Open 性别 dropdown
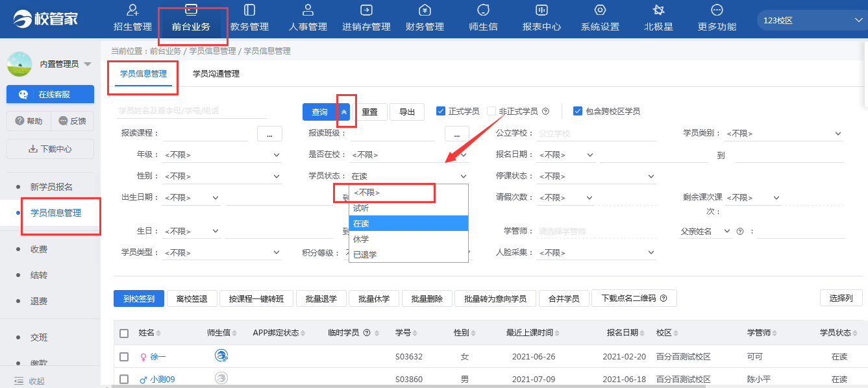 223,176
